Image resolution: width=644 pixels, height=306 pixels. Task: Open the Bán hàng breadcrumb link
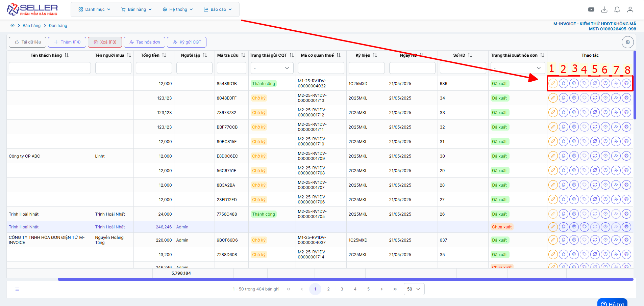[31, 26]
